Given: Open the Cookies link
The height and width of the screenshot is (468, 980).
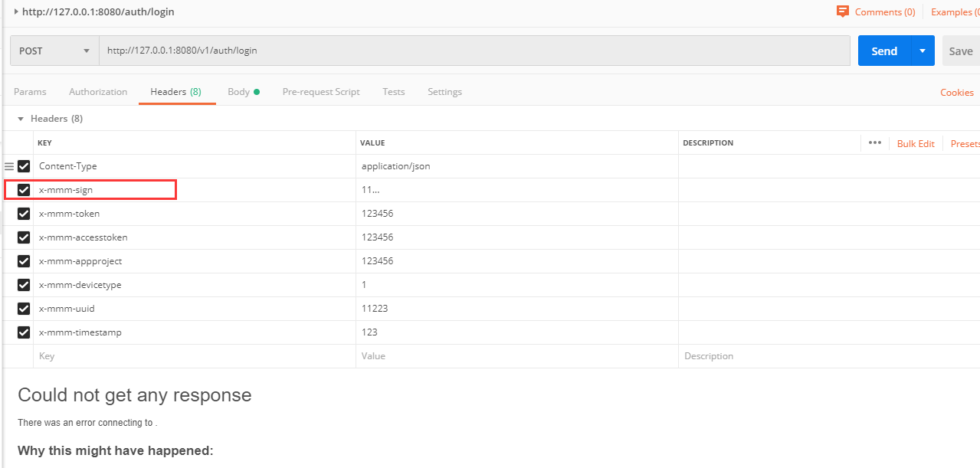Looking at the screenshot, I should coord(957,93).
